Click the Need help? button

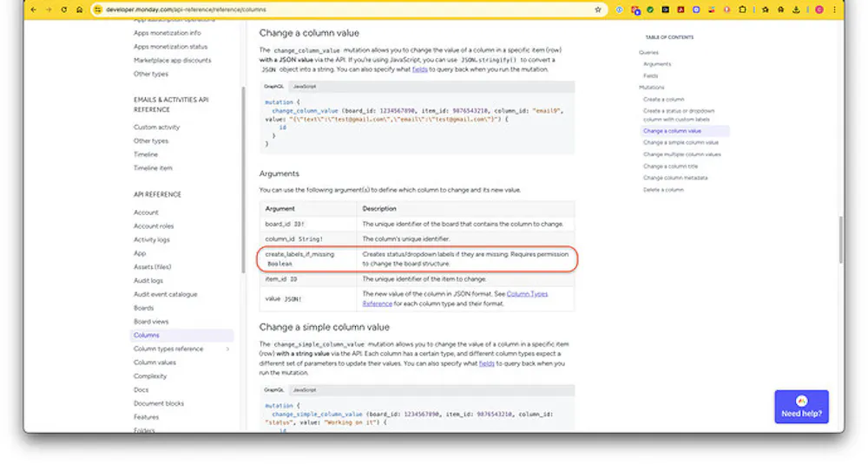801,407
